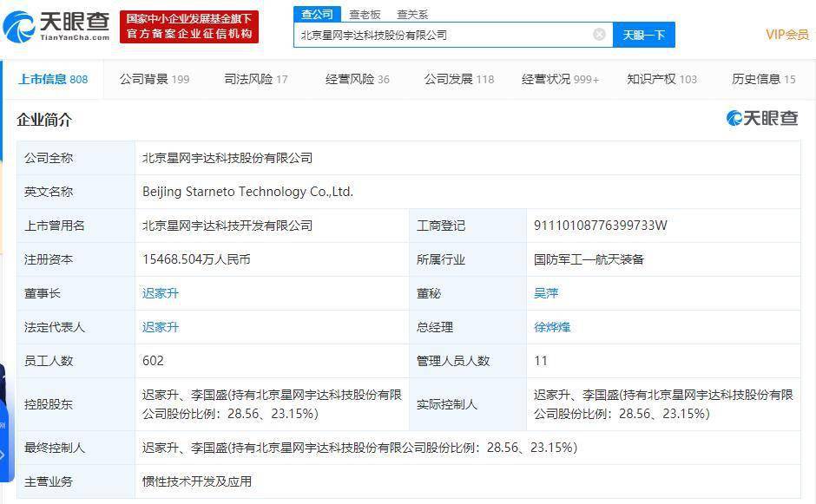This screenshot has height=504, width=816.
Task: Open the 经营风险 tab
Action: [x=352, y=77]
